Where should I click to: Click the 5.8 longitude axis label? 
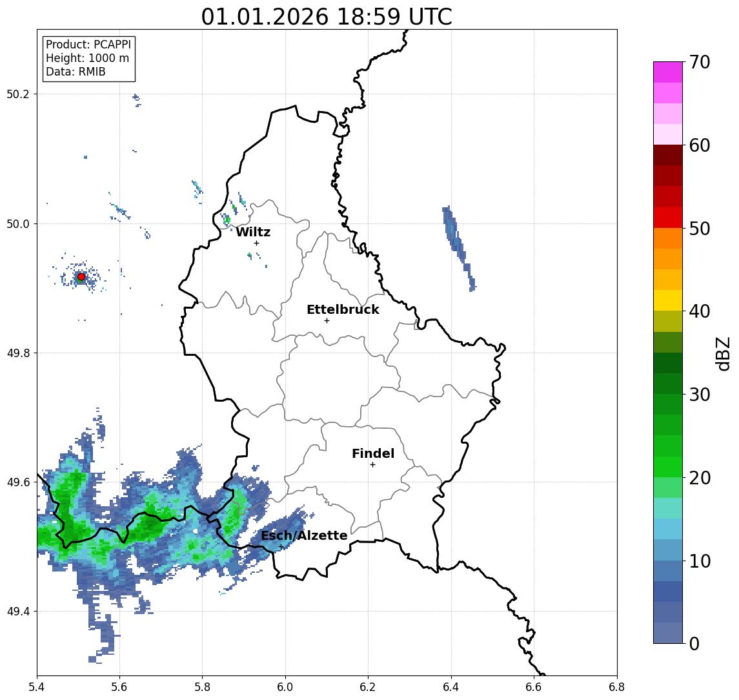point(203,687)
